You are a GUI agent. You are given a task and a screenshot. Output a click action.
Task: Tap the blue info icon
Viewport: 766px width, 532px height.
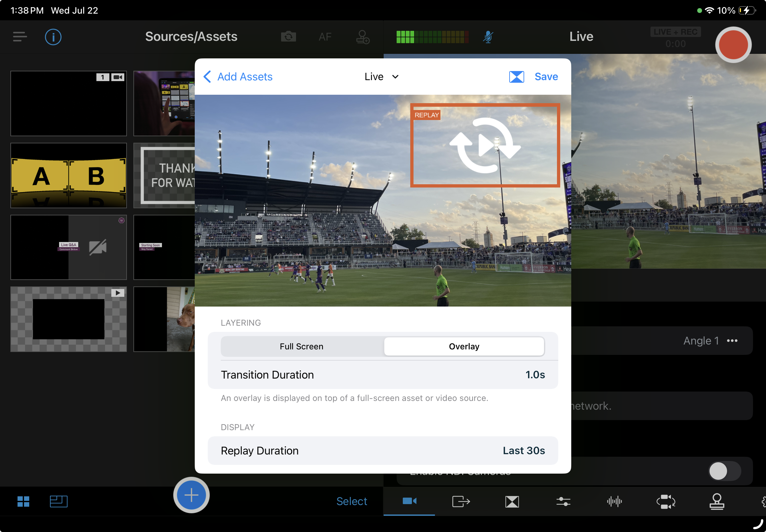pos(53,37)
